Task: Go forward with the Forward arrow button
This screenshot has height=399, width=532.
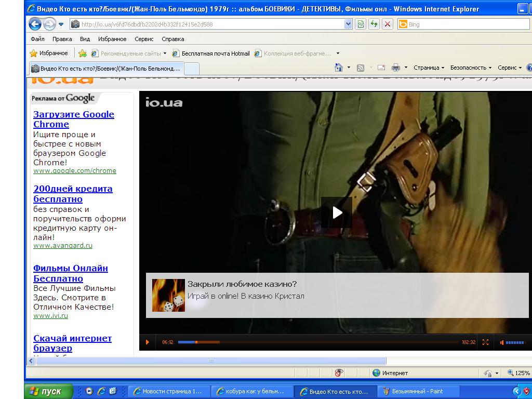Action: [49, 24]
